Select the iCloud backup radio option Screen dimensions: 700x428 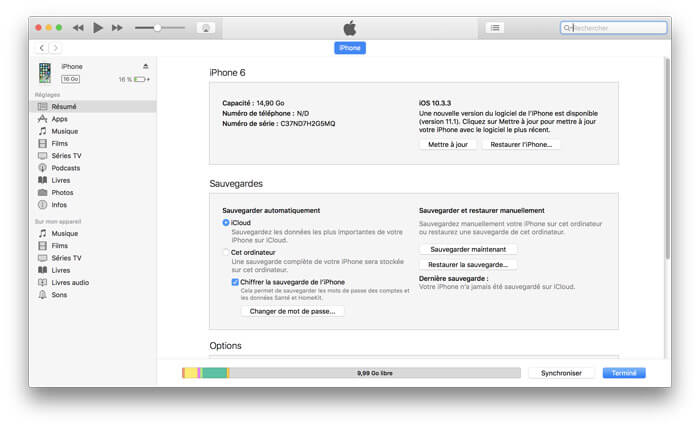pyautogui.click(x=226, y=223)
